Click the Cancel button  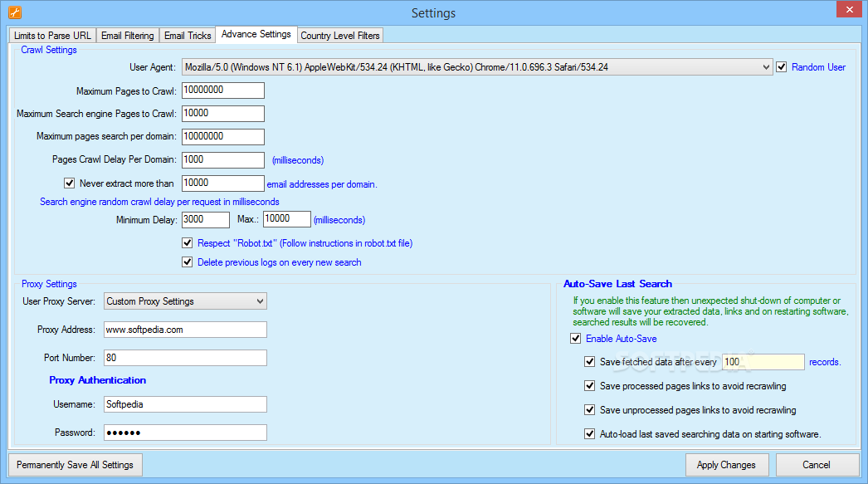click(x=817, y=465)
